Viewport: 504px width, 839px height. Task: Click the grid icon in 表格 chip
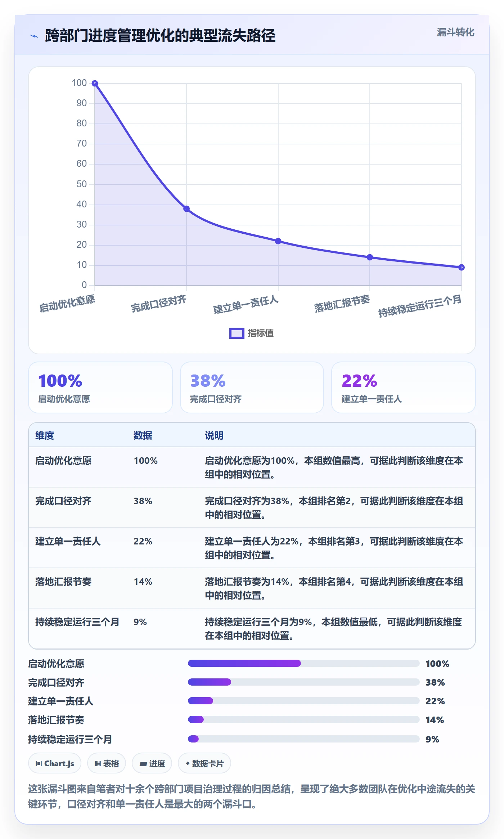point(98,763)
